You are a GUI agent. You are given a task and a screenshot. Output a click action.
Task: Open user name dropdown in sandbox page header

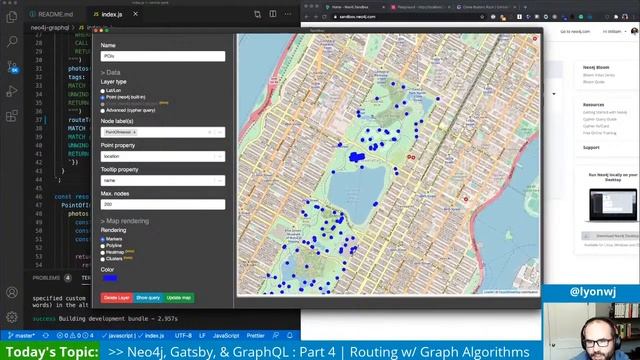[614, 31]
